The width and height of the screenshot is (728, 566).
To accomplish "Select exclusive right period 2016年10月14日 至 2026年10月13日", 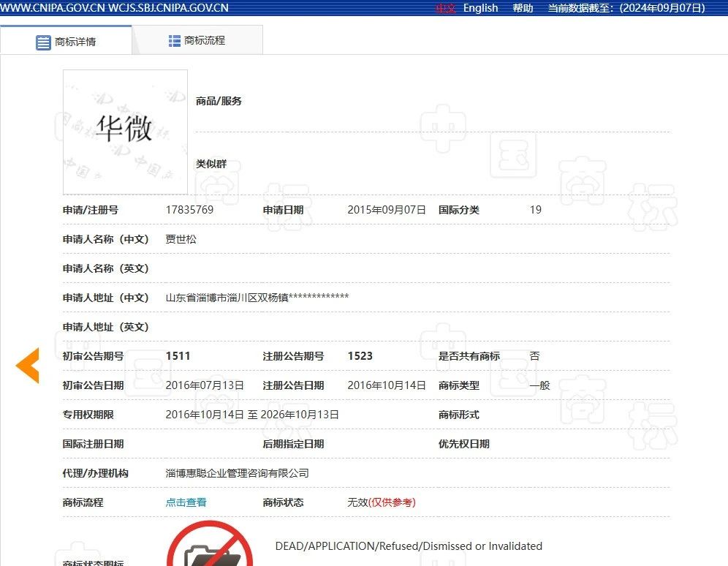I will click(x=252, y=415).
